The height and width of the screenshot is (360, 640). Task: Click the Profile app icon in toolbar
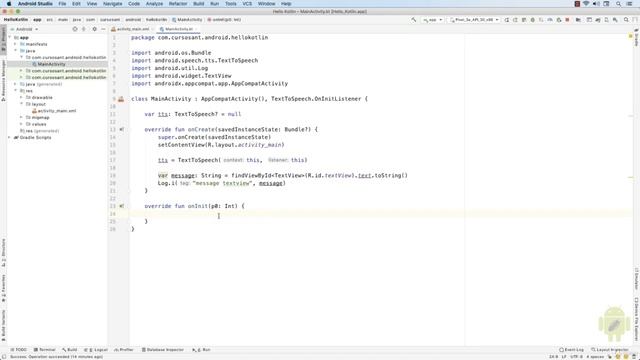click(x=550, y=20)
